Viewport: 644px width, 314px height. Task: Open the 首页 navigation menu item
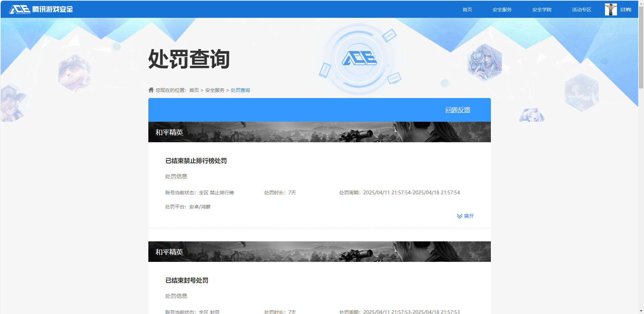pos(467,10)
